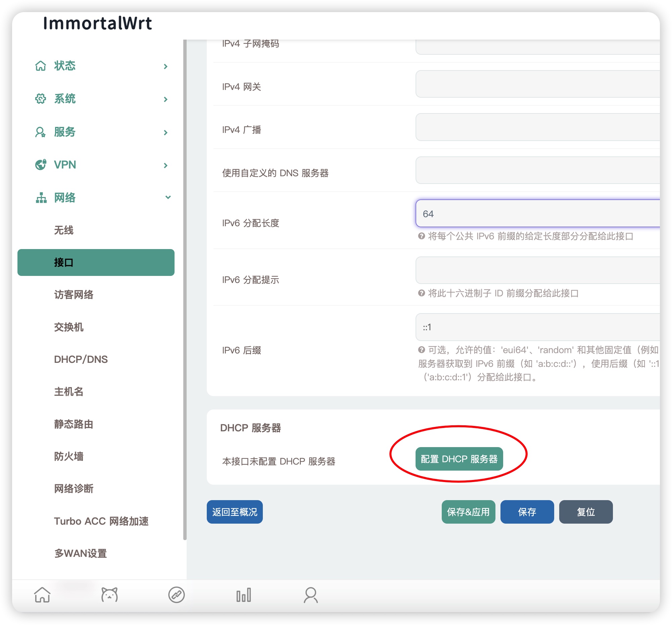The height and width of the screenshot is (625, 672).
Task: Select the 状态 home icon in sidebar
Action: (x=41, y=66)
